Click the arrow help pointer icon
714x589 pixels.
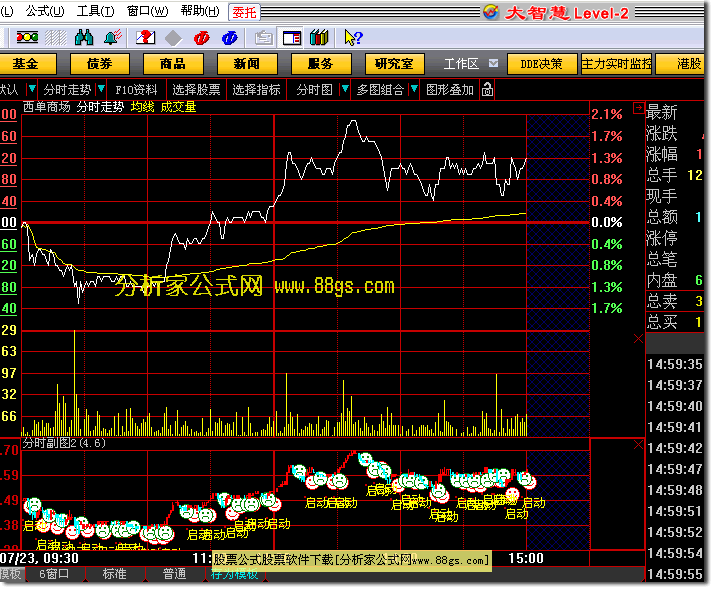[x=353, y=38]
